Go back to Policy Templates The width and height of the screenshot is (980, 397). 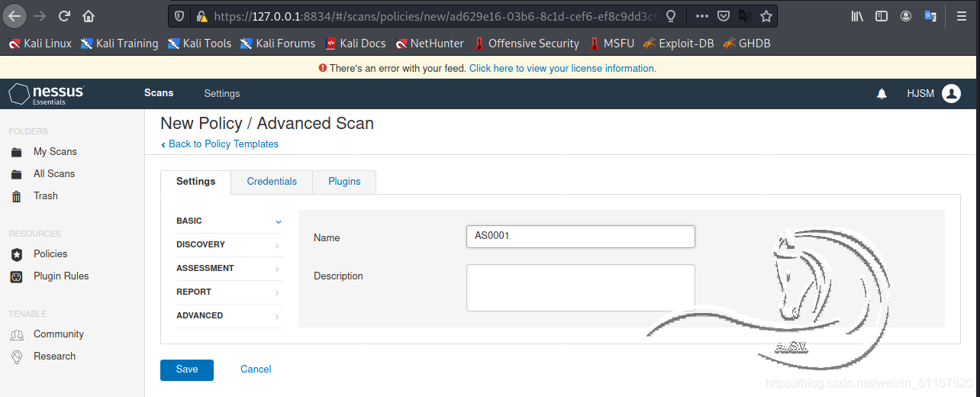[x=220, y=144]
